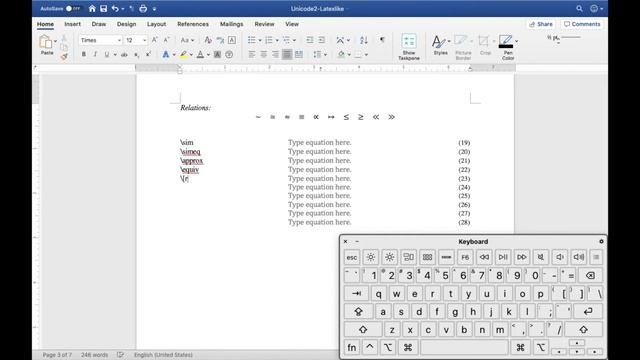Click the Increase Indent icon
Image resolution: width=640 pixels, height=360 pixels.
322,40
